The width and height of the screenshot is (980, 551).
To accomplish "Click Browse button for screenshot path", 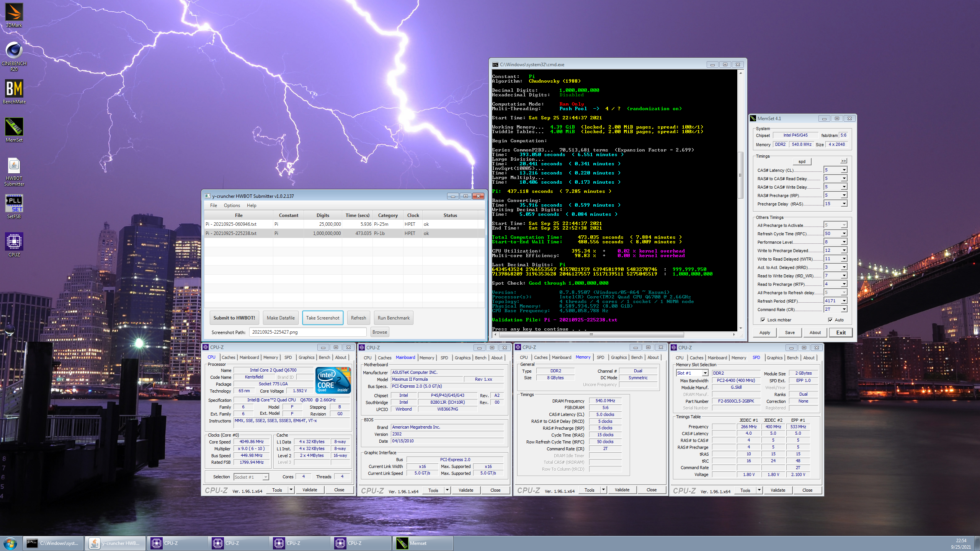I will point(380,332).
